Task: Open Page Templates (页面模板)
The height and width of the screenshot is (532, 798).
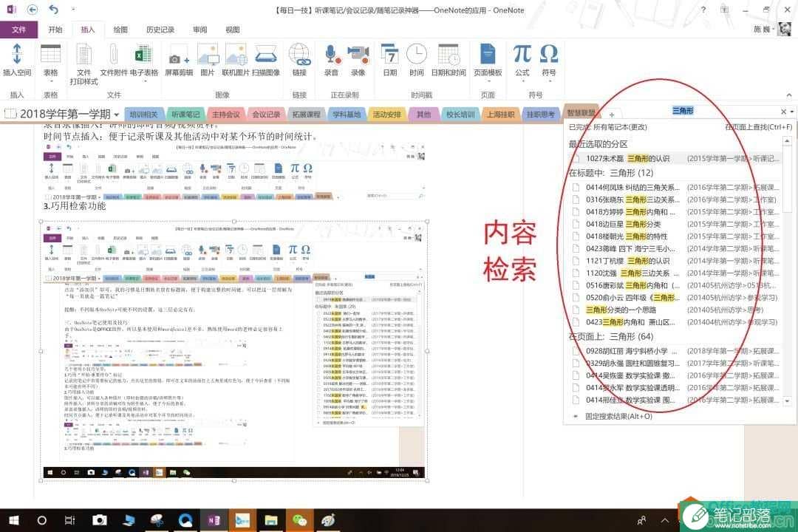Action: [488, 55]
